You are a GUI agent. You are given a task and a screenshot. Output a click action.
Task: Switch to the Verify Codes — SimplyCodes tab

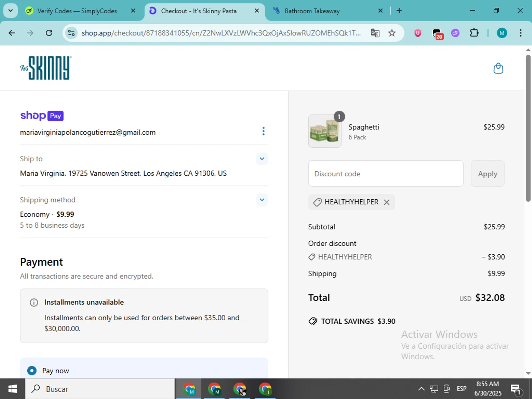77,11
